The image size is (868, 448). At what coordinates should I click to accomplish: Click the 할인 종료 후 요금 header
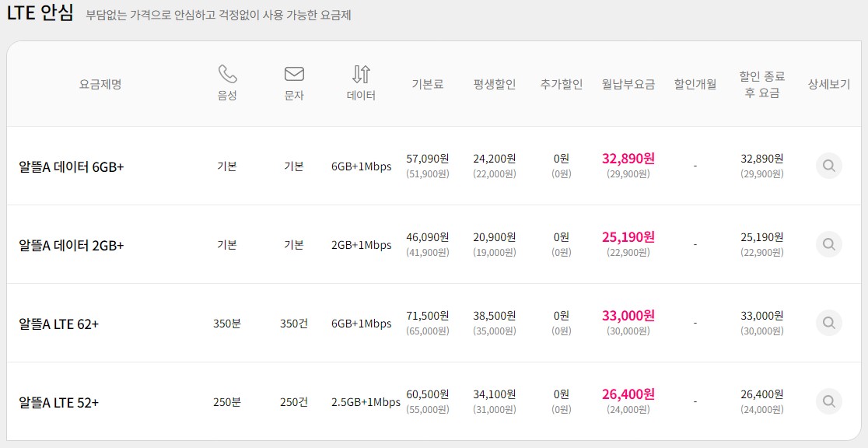(761, 84)
